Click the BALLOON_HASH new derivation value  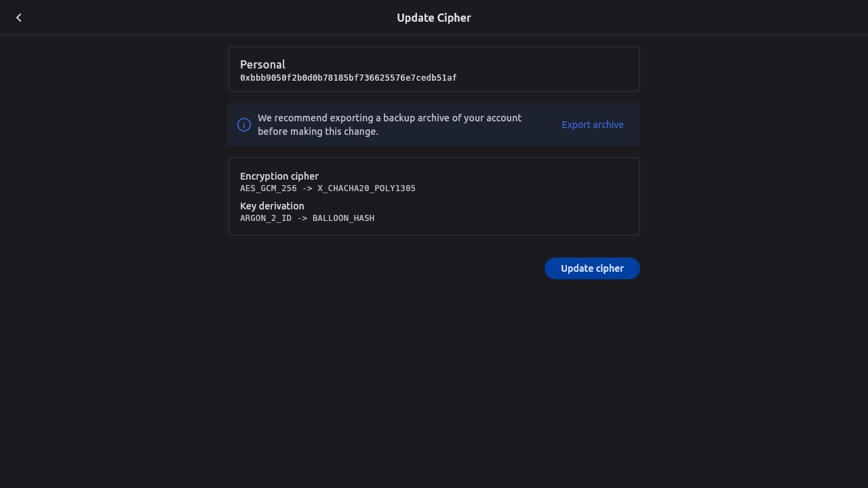[343, 218]
